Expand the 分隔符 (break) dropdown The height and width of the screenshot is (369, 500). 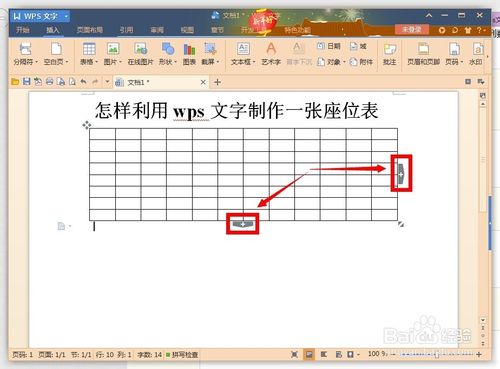coord(37,62)
